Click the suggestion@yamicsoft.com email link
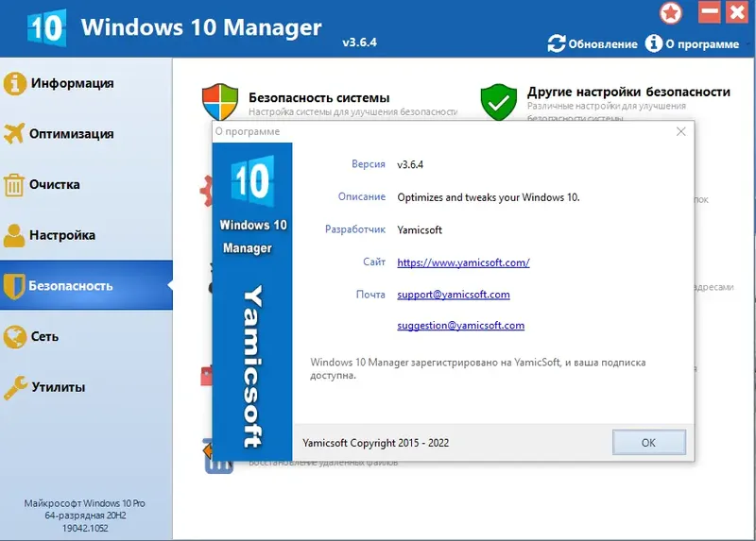This screenshot has width=756, height=541. point(460,326)
